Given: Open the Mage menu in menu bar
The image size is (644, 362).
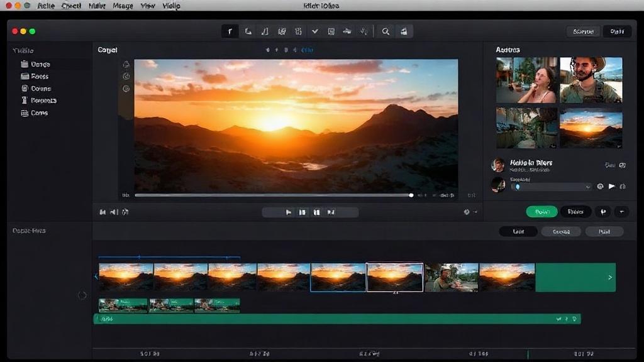Looking at the screenshot, I should [123, 6].
